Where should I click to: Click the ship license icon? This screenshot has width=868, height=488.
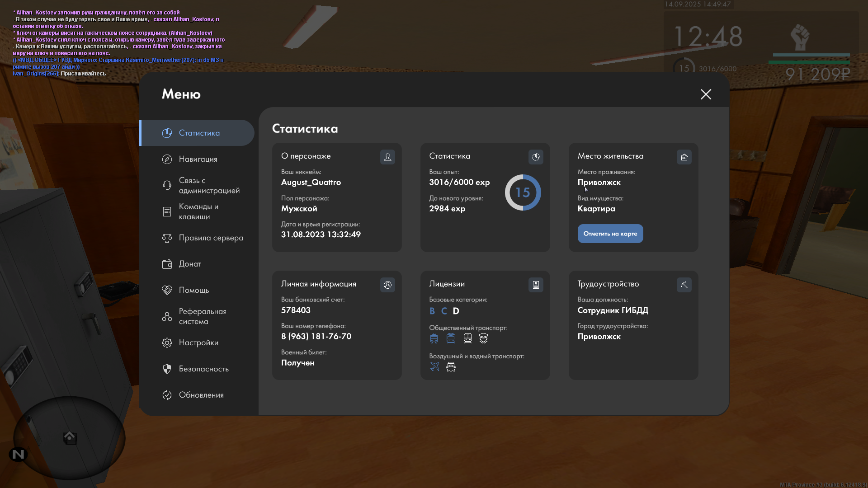coord(451,366)
